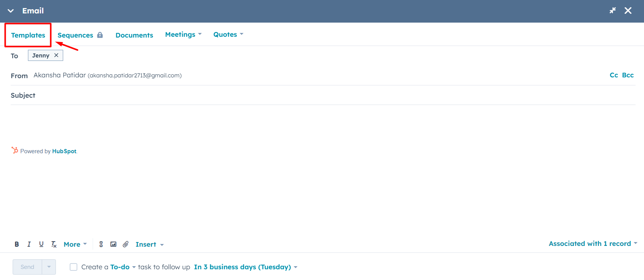
Task: Open the snippet insert icon
Action: point(101,244)
